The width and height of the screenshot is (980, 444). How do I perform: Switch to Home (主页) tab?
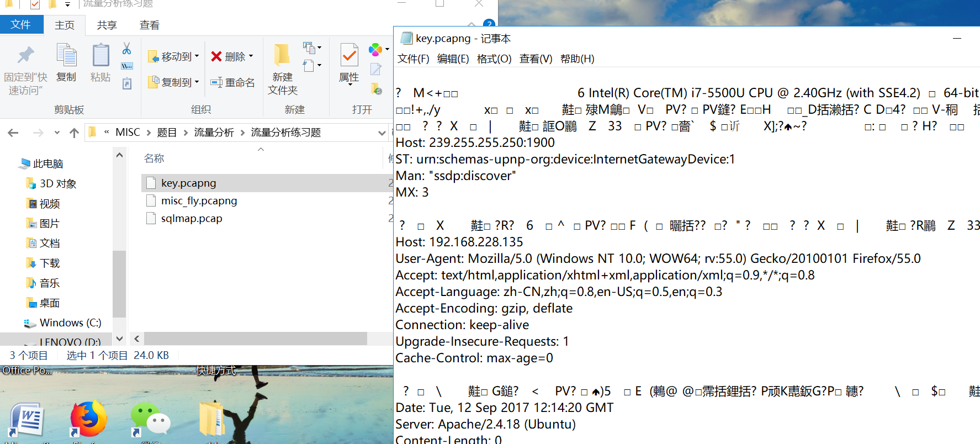pyautogui.click(x=65, y=25)
